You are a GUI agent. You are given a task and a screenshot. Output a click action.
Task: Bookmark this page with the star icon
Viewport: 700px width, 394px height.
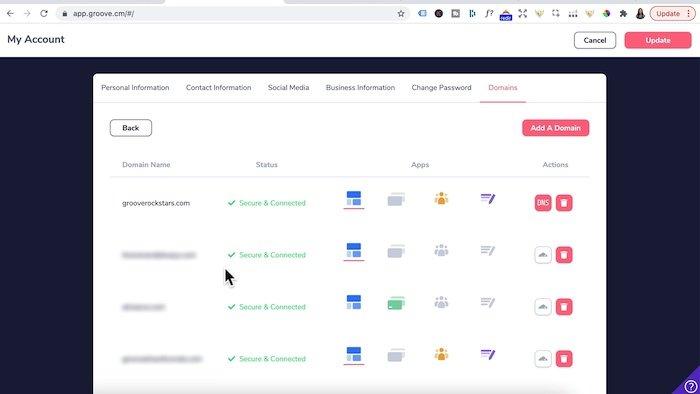(401, 14)
